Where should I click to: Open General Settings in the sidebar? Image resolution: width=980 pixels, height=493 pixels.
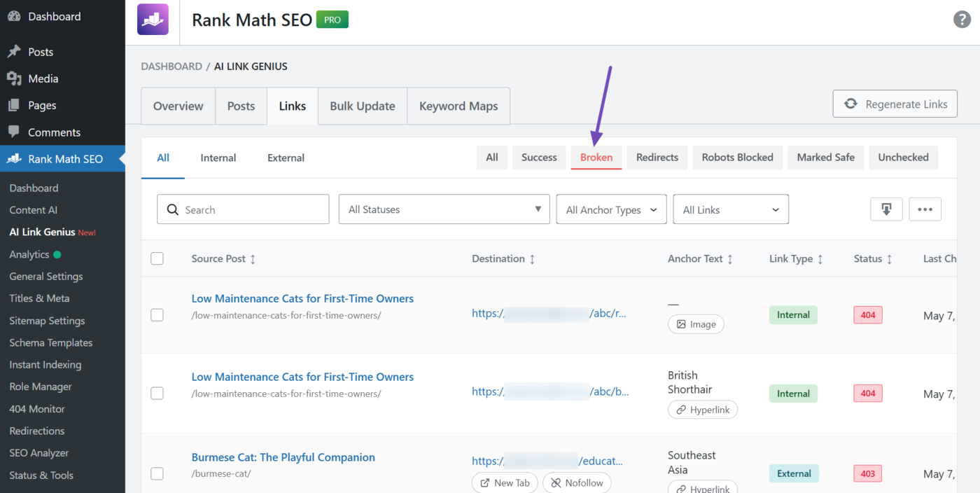(x=46, y=277)
